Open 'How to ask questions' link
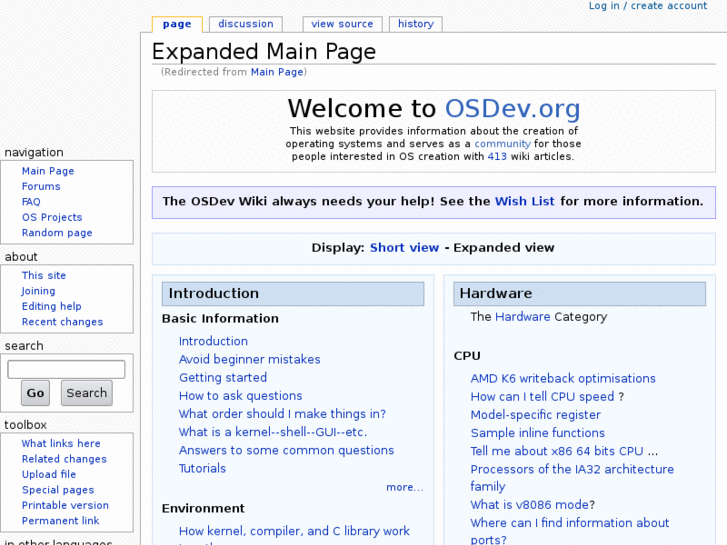The image size is (727, 545). (x=241, y=396)
